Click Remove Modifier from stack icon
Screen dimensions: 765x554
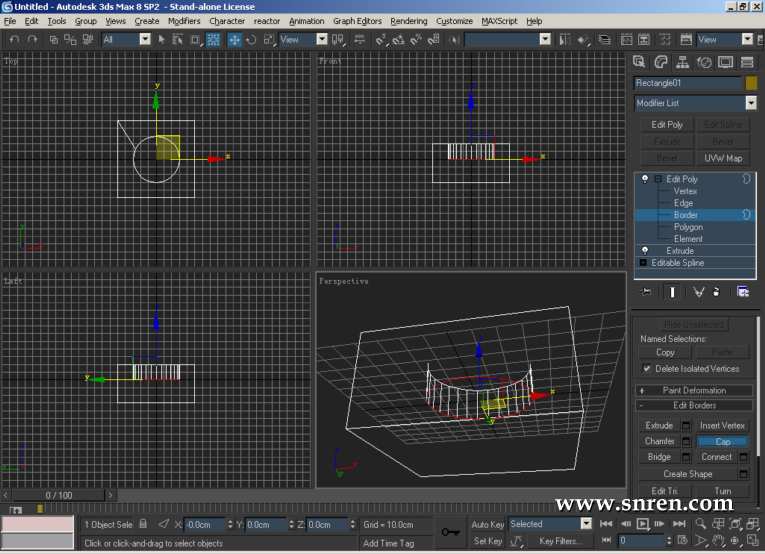716,292
